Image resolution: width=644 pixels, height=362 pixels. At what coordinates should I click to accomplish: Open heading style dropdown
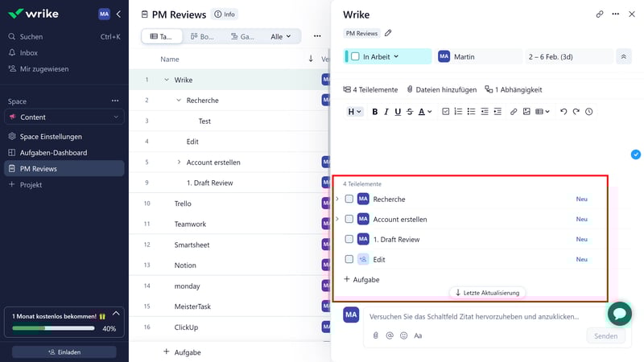point(354,112)
